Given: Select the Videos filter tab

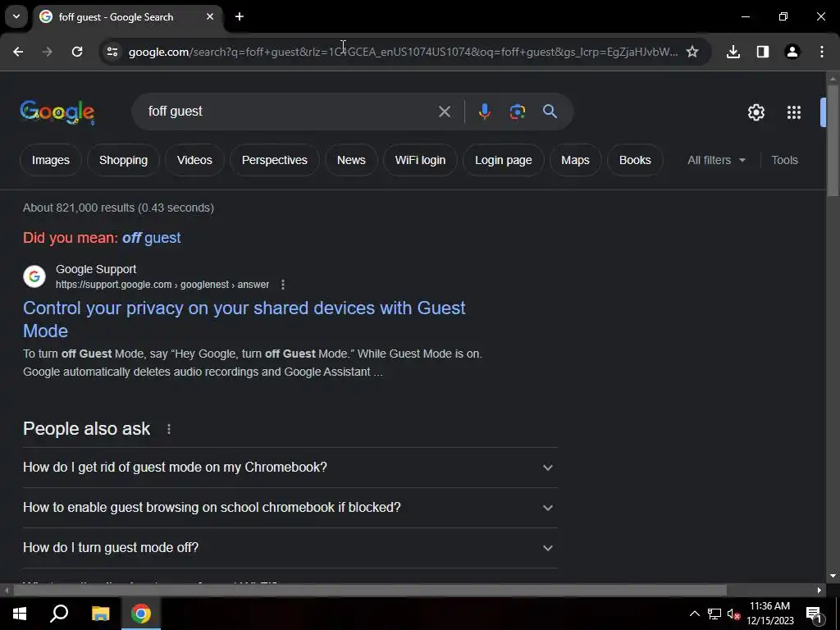Looking at the screenshot, I should [x=194, y=160].
